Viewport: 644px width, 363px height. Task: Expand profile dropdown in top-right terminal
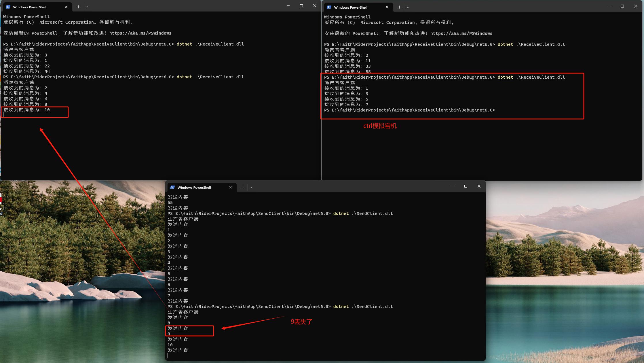pos(408,7)
